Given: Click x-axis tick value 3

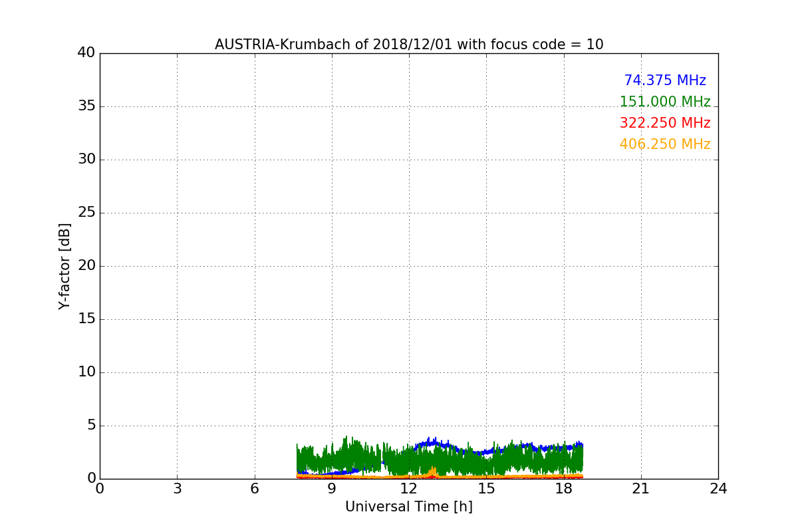Looking at the screenshot, I should tap(177, 489).
